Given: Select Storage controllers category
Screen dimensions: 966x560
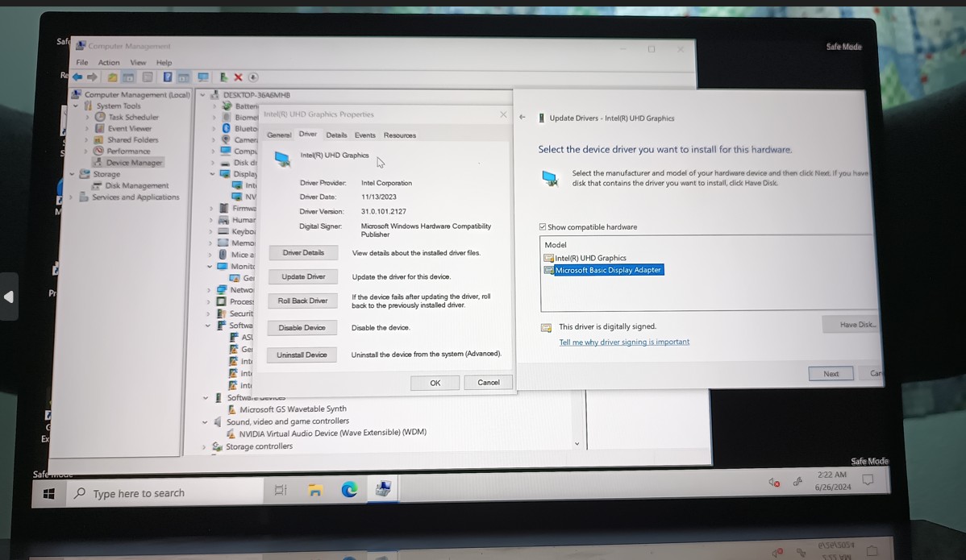Looking at the screenshot, I should pyautogui.click(x=259, y=446).
